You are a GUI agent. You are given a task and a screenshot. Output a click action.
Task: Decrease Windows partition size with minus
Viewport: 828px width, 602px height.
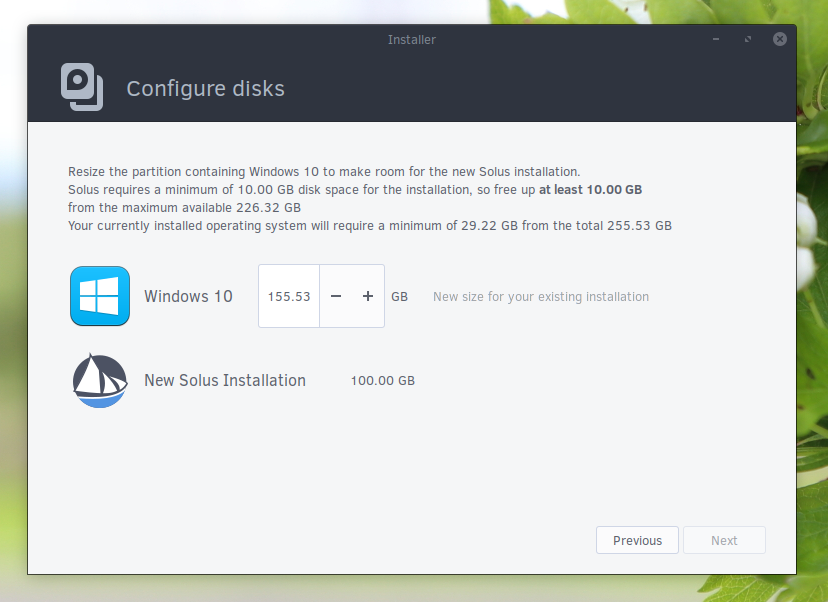(336, 296)
